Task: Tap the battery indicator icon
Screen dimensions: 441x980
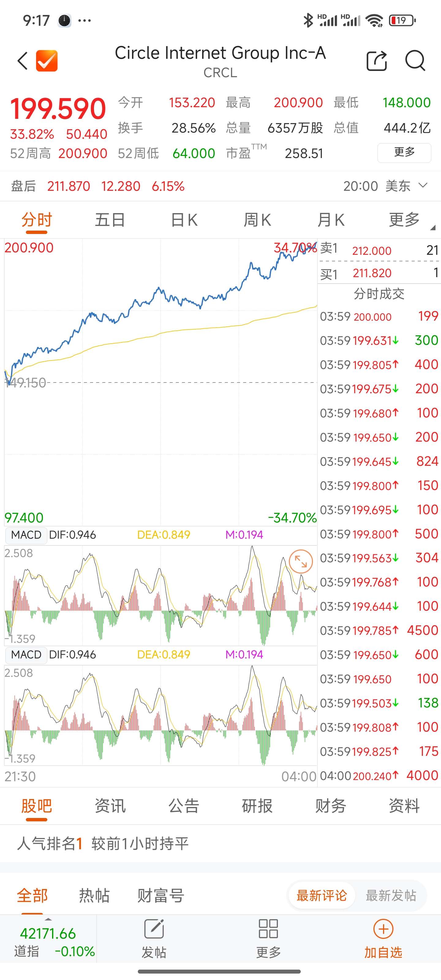Action: (402, 20)
